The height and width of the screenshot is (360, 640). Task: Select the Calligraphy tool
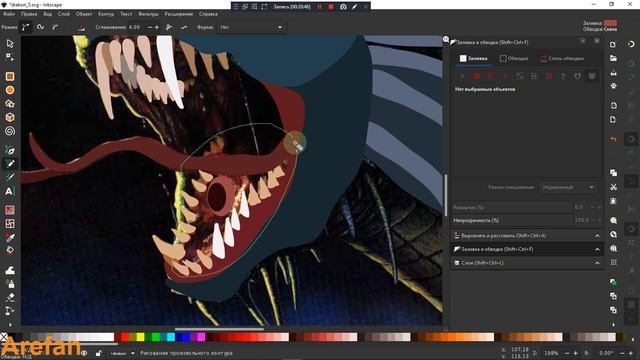click(10, 177)
